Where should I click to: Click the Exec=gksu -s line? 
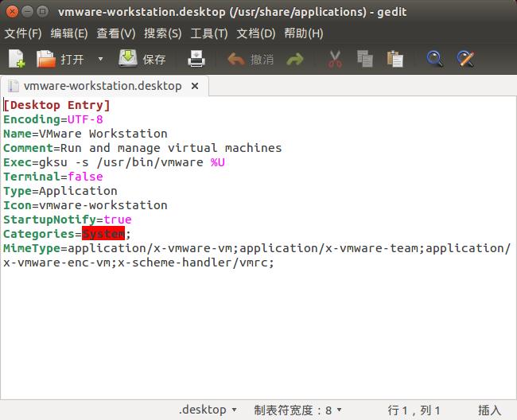tap(114, 162)
